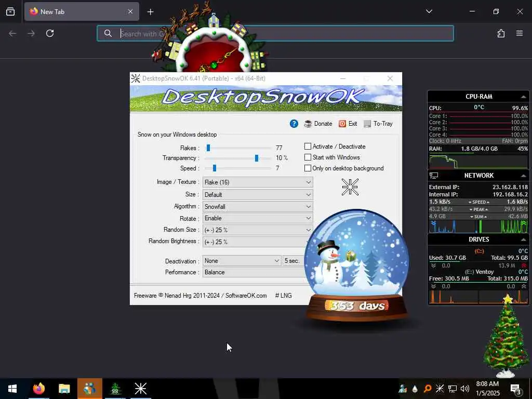Open File Explorer from the taskbar
The image size is (532, 399).
(x=64, y=389)
